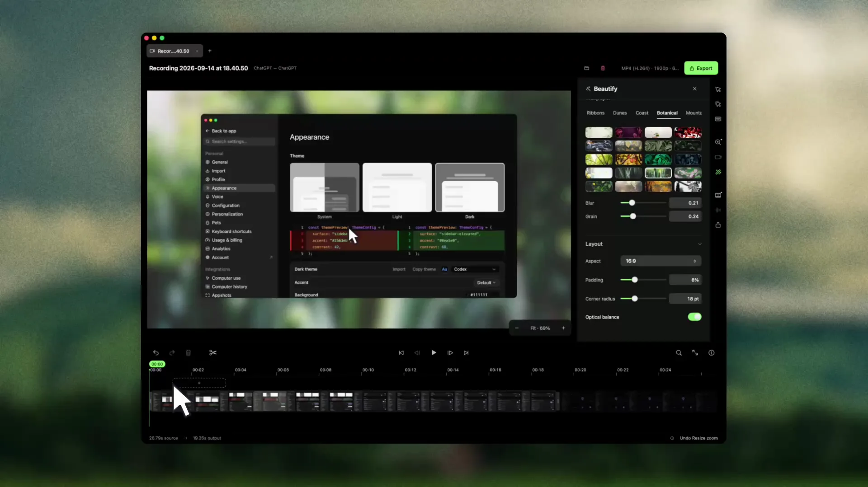Undo the last edit with the undo arrow
This screenshot has height=487, width=868.
(x=156, y=353)
